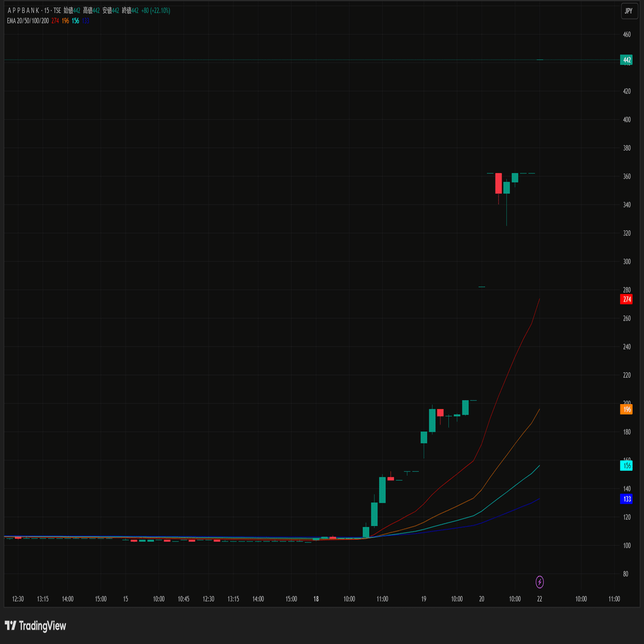Click the 始値 442 open value
Image resolution: width=644 pixels, height=644 pixels.
(x=72, y=11)
